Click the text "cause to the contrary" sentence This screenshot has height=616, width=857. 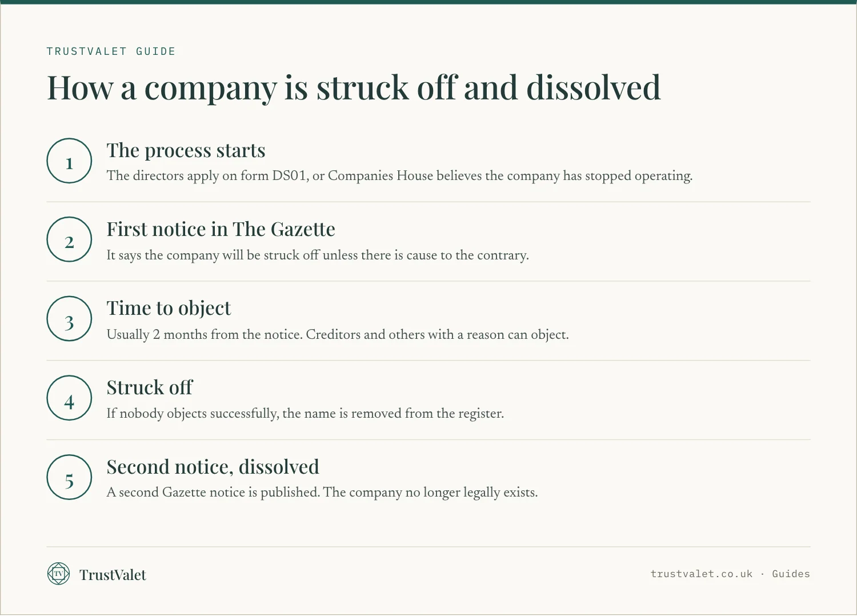point(318,255)
